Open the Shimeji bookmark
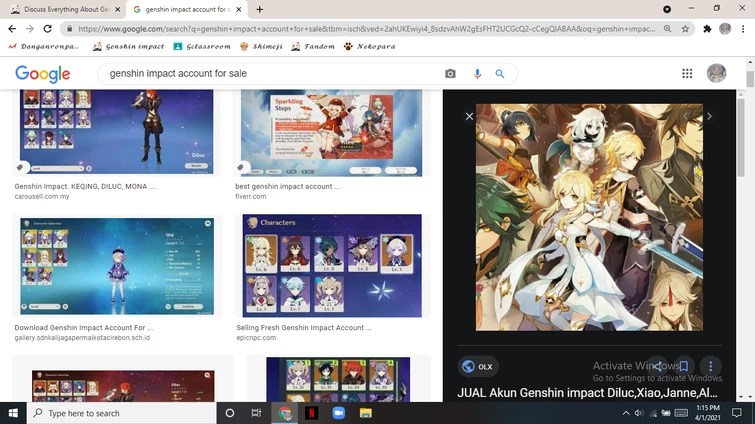The height and width of the screenshot is (424, 755). tap(261, 46)
